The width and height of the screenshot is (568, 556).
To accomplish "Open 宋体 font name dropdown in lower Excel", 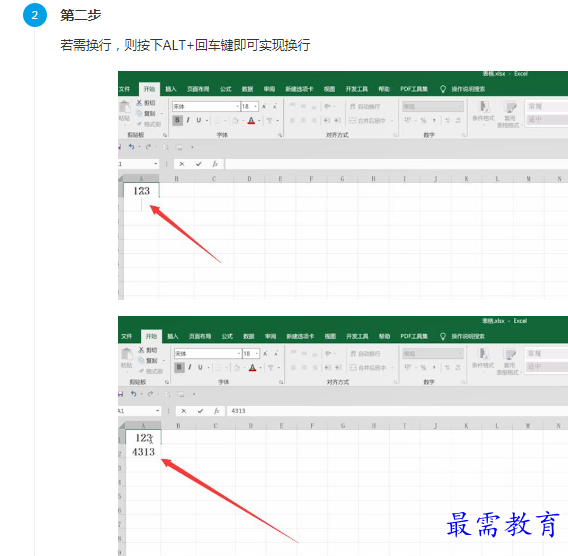I will pyautogui.click(x=239, y=353).
